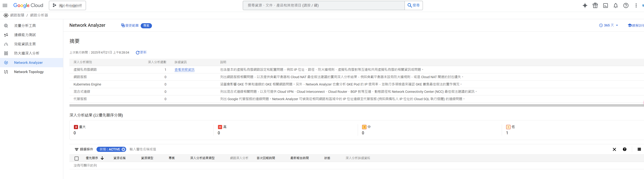Click the 最新報告時間 column header
644x179 pixels.
tap(300, 158)
